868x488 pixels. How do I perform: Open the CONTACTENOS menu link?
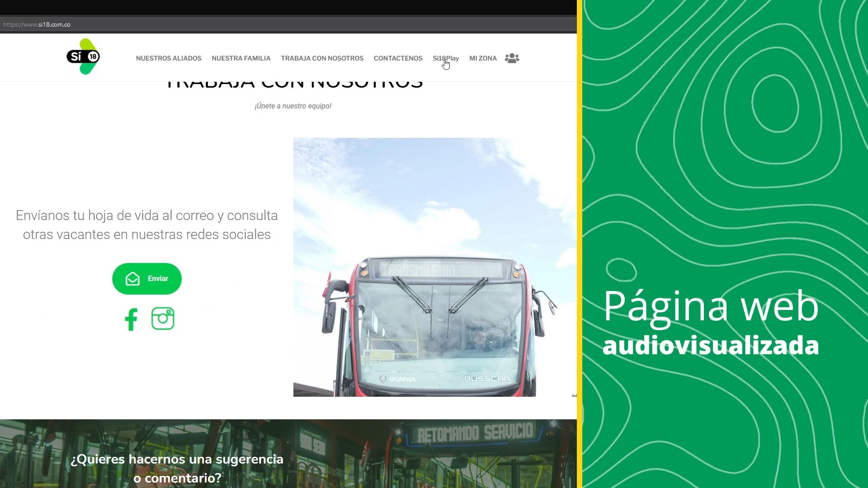click(x=398, y=58)
